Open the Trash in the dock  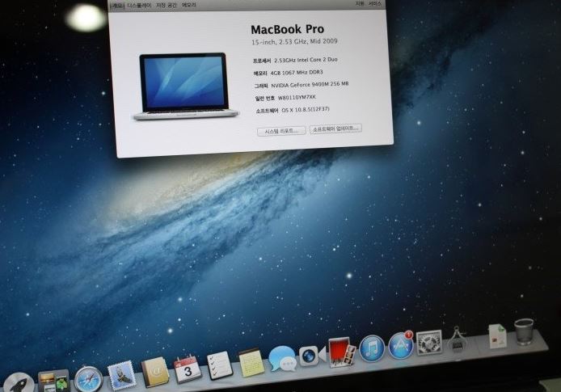pyautogui.click(x=524, y=331)
